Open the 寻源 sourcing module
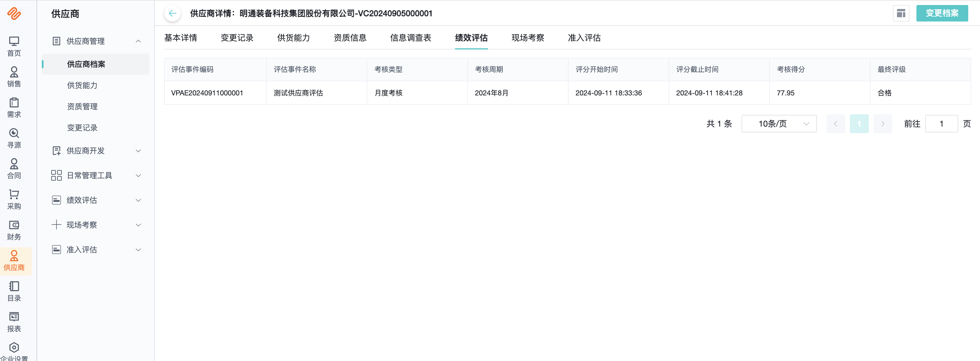 tap(14, 139)
